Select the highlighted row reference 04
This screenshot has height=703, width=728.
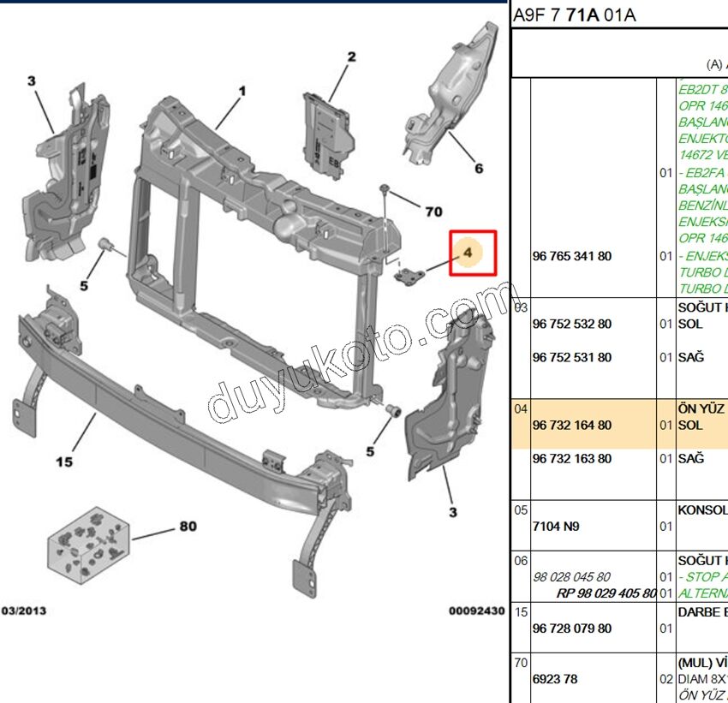(521, 408)
